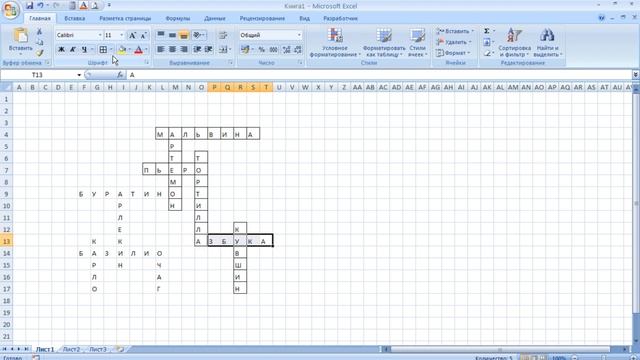Expand the borders dropdown arrow
This screenshot has width=640, height=360.
[111, 50]
